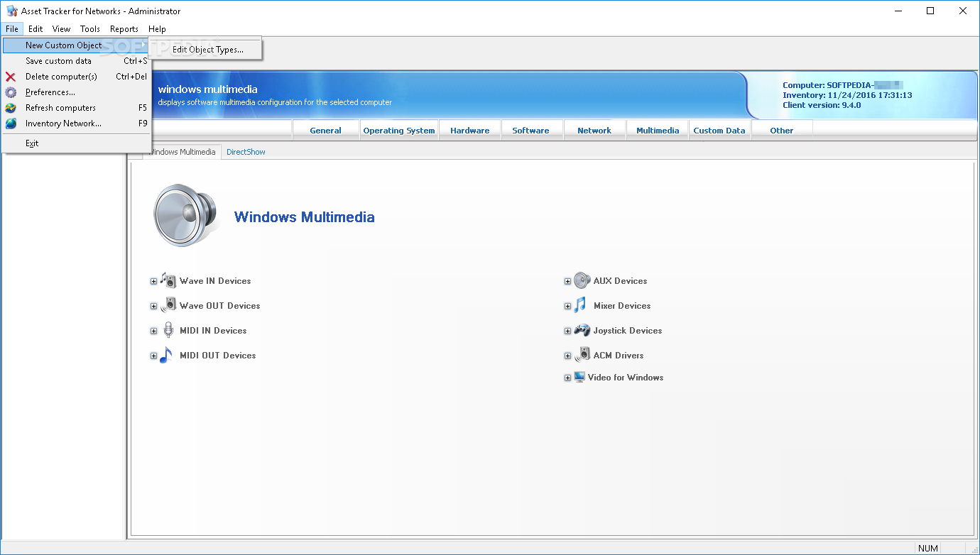The height and width of the screenshot is (555, 980).
Task: Choose Refresh computers menu item
Action: (76, 108)
